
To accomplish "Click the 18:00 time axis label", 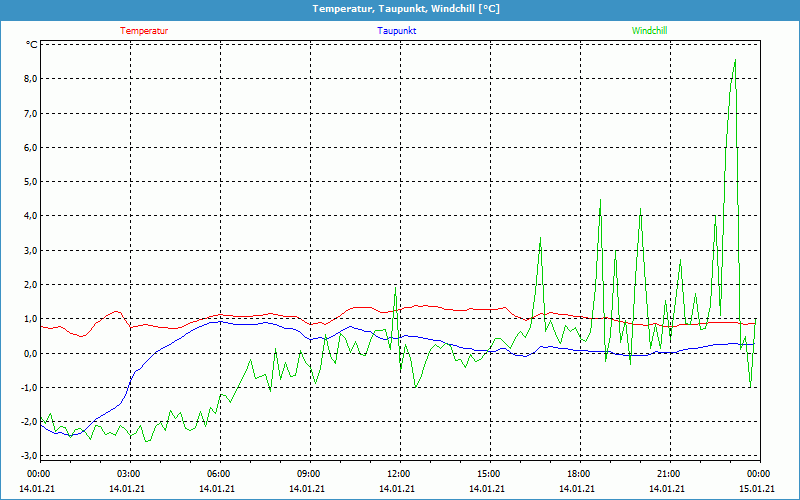I will pyautogui.click(x=578, y=474).
